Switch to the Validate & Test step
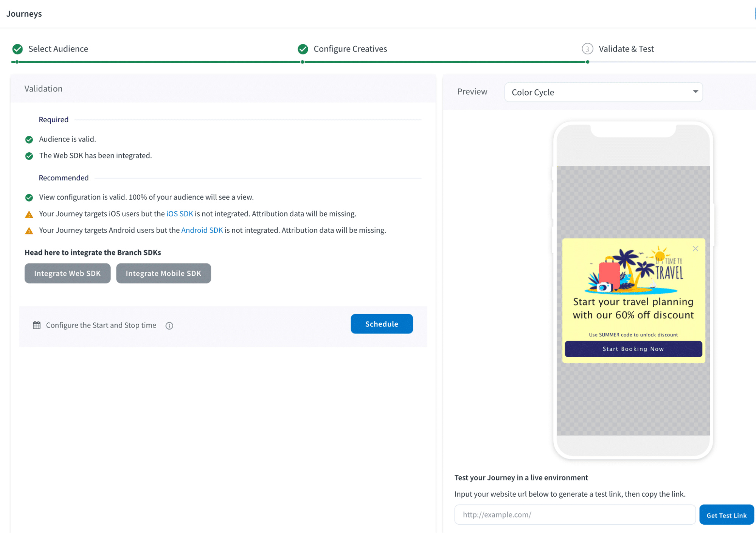 [x=626, y=49]
